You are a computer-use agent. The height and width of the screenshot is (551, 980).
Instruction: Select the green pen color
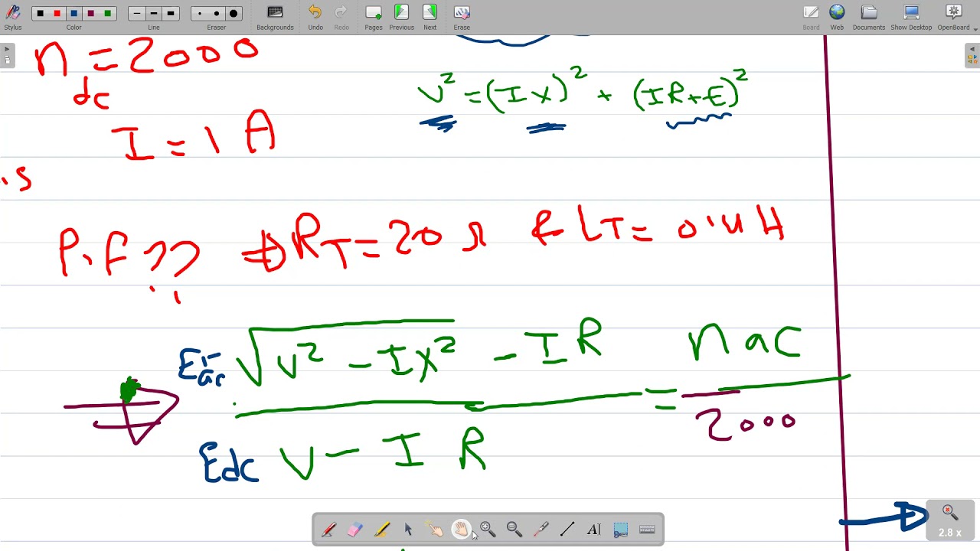tap(108, 14)
